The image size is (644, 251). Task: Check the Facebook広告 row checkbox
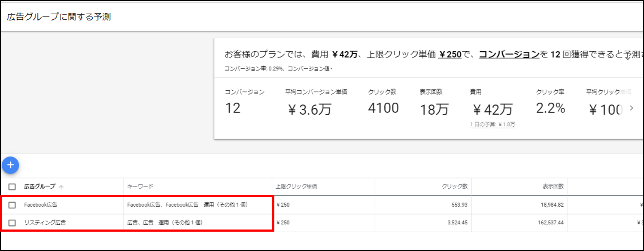pyautogui.click(x=12, y=205)
